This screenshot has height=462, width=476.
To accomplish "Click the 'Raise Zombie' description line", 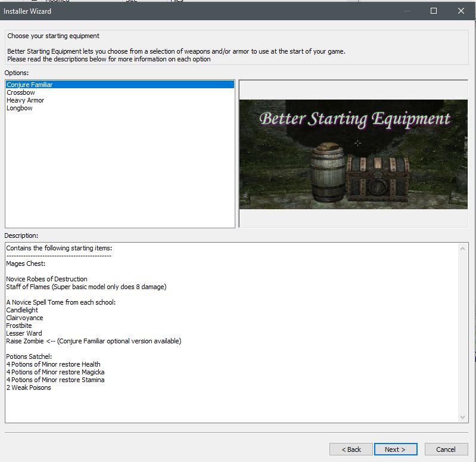I will point(94,341).
